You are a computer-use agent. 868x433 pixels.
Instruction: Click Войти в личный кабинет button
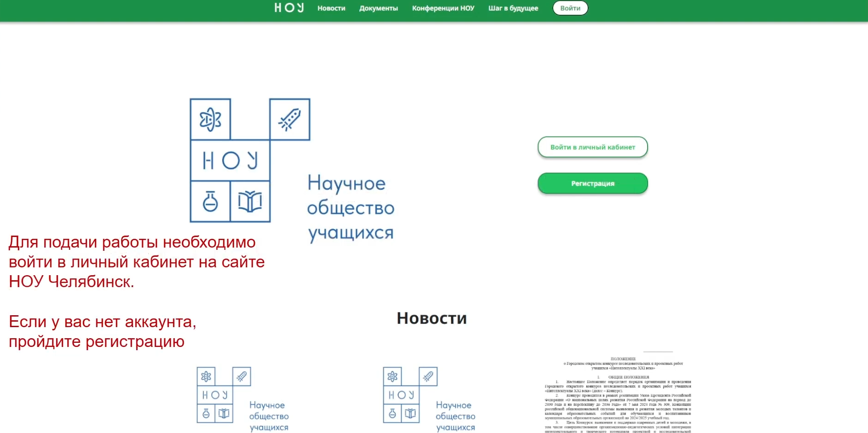click(592, 147)
